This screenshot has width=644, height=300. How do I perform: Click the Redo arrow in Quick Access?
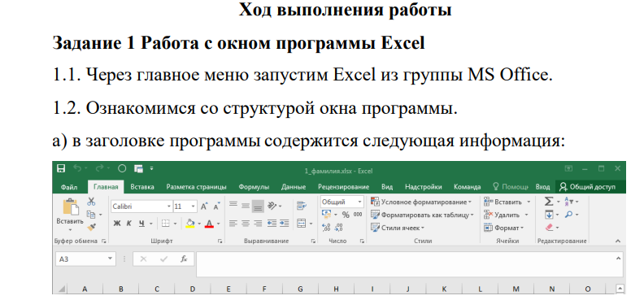pos(99,168)
